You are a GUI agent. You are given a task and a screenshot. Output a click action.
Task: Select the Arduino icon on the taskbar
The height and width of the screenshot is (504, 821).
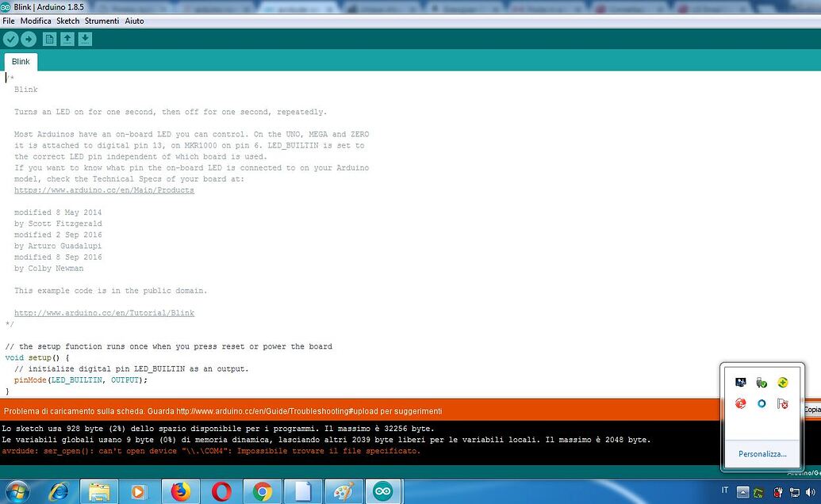[384, 491]
